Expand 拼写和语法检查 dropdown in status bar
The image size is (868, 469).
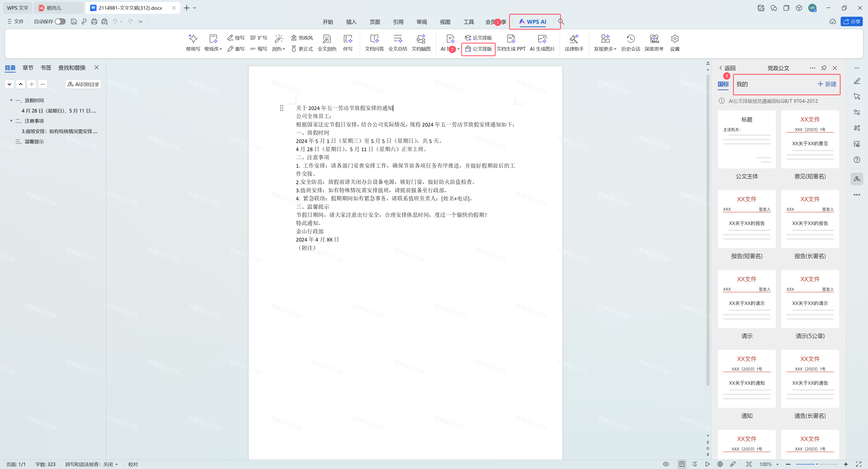pos(117,464)
